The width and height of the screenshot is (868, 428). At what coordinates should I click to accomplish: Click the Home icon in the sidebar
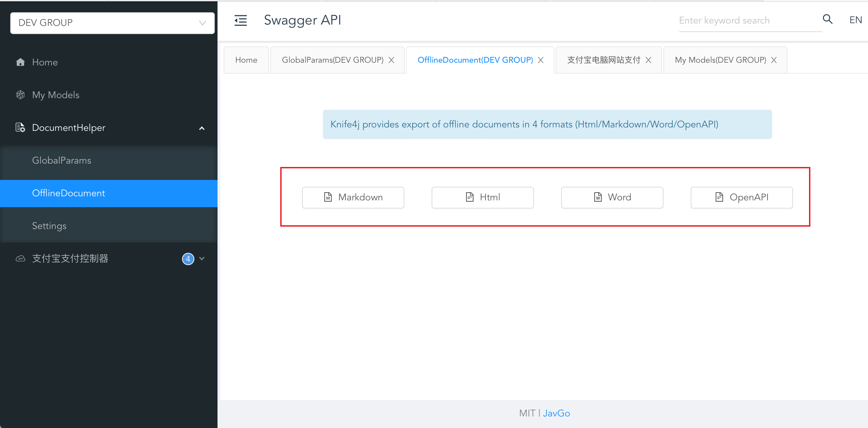(x=20, y=62)
